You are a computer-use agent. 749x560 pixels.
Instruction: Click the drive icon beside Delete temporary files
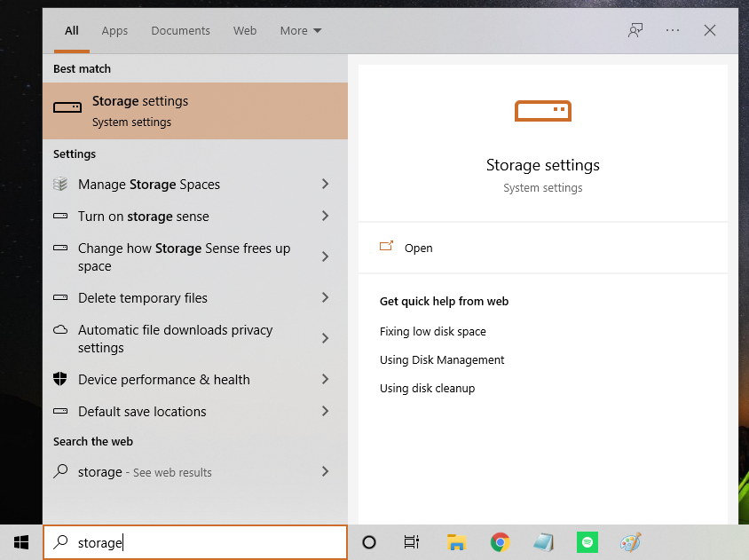[x=60, y=297]
